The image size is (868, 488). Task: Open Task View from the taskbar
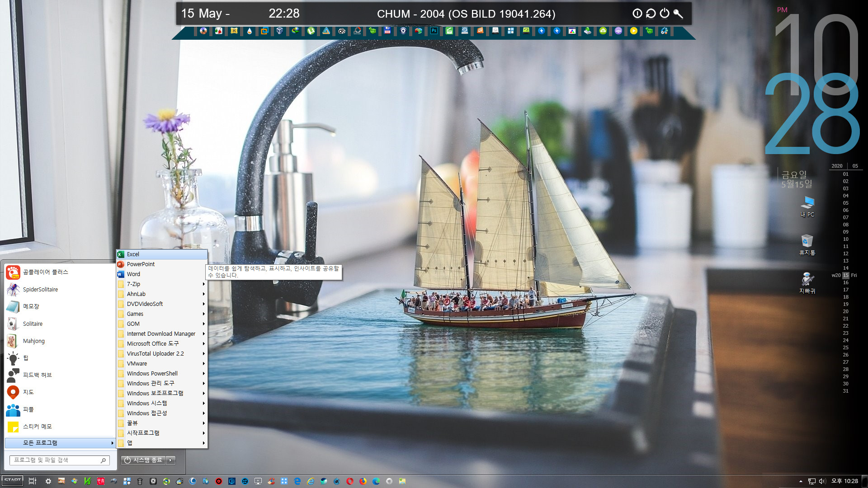coord(32,481)
